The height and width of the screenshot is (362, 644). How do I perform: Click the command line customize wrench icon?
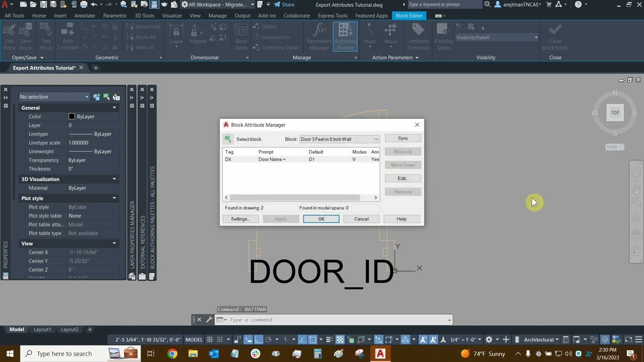click(209, 320)
